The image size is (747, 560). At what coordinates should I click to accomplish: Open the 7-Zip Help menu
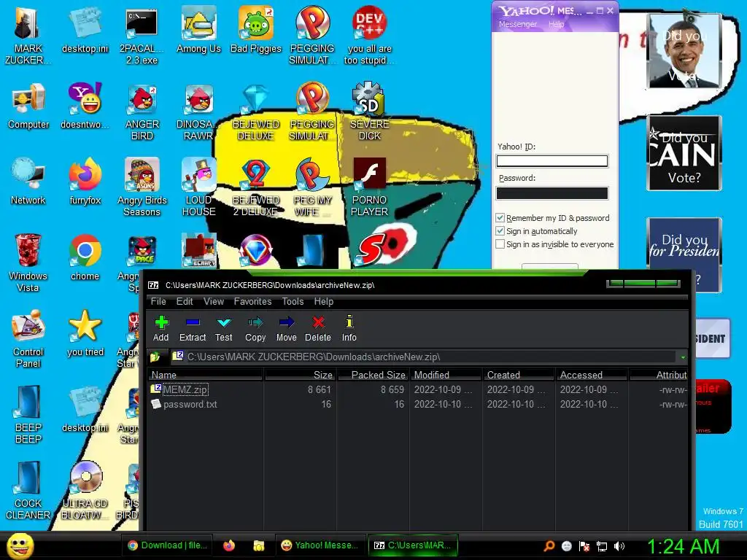click(x=323, y=301)
